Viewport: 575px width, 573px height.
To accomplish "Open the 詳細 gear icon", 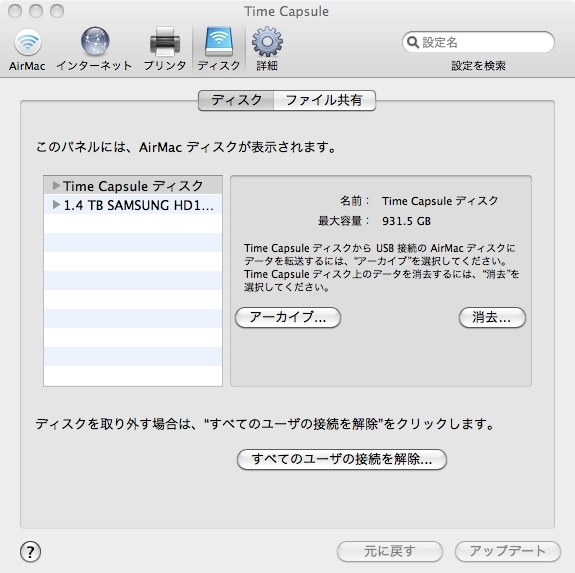I will tap(267, 41).
